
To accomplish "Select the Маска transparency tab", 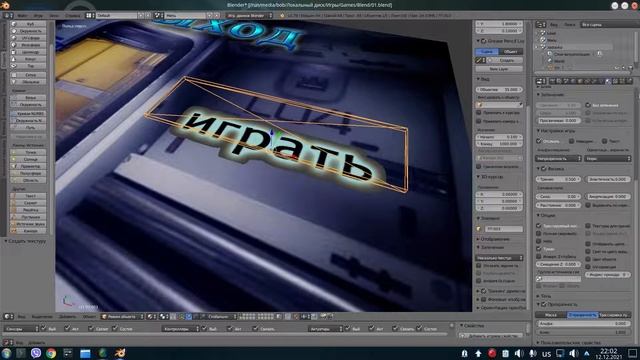I will tap(551, 315).
